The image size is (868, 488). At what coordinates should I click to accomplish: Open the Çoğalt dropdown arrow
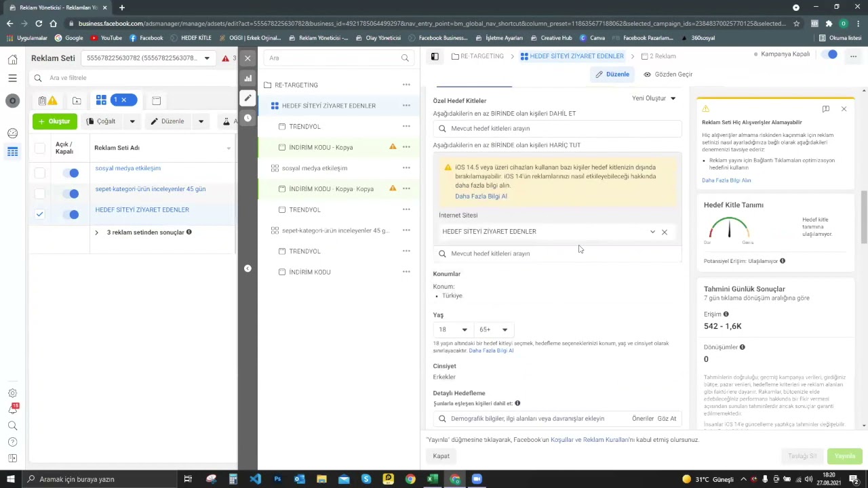(x=132, y=122)
